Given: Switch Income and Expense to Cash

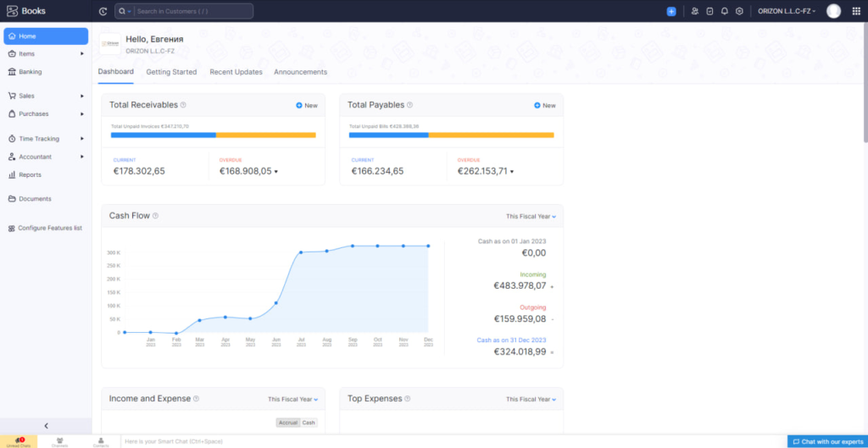Looking at the screenshot, I should (x=309, y=423).
